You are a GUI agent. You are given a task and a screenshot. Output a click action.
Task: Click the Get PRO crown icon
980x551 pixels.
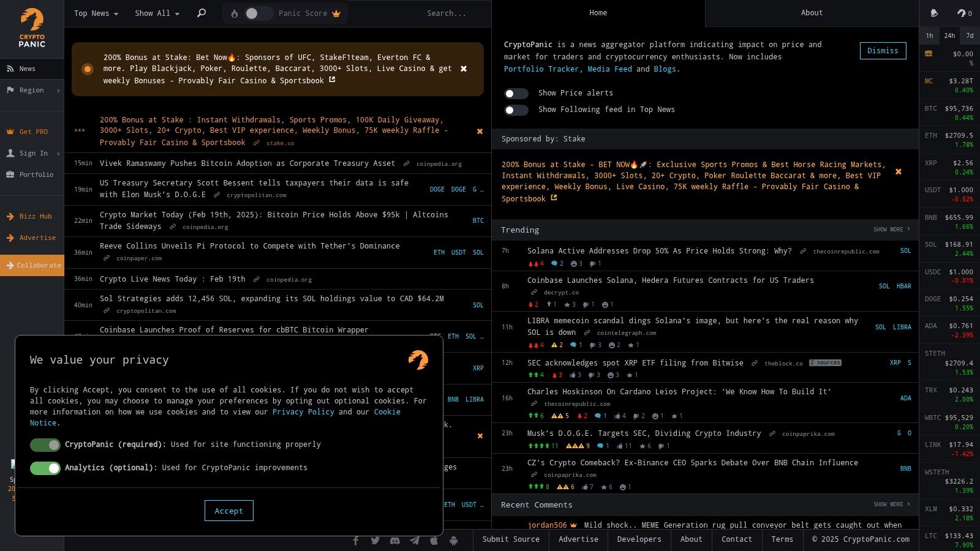click(x=10, y=132)
